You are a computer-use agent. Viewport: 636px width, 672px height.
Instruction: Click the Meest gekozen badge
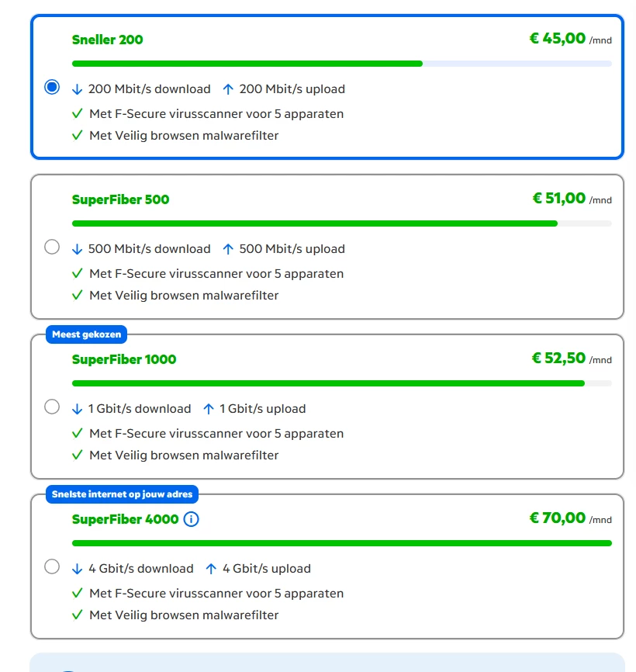click(87, 334)
